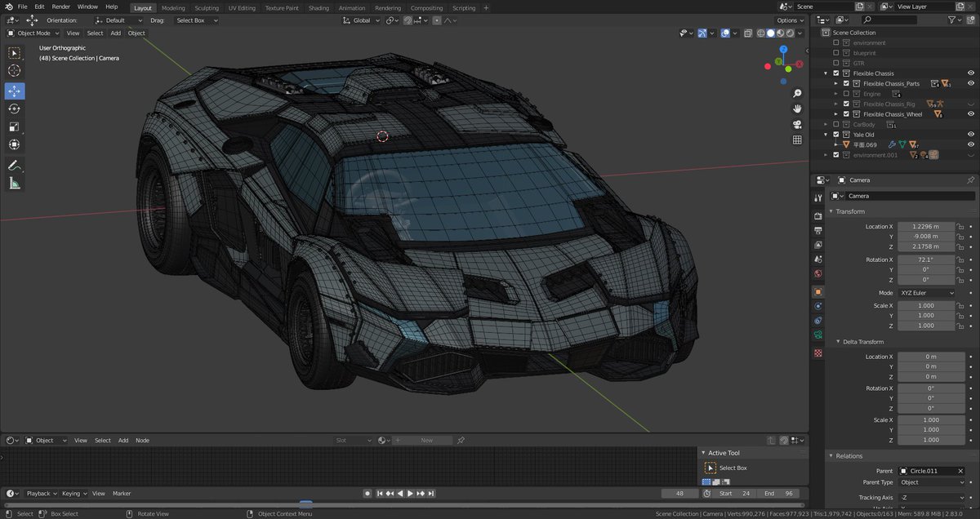Screen dimensions: 980x519
Task: Click the Options button in viewport
Action: (x=791, y=20)
